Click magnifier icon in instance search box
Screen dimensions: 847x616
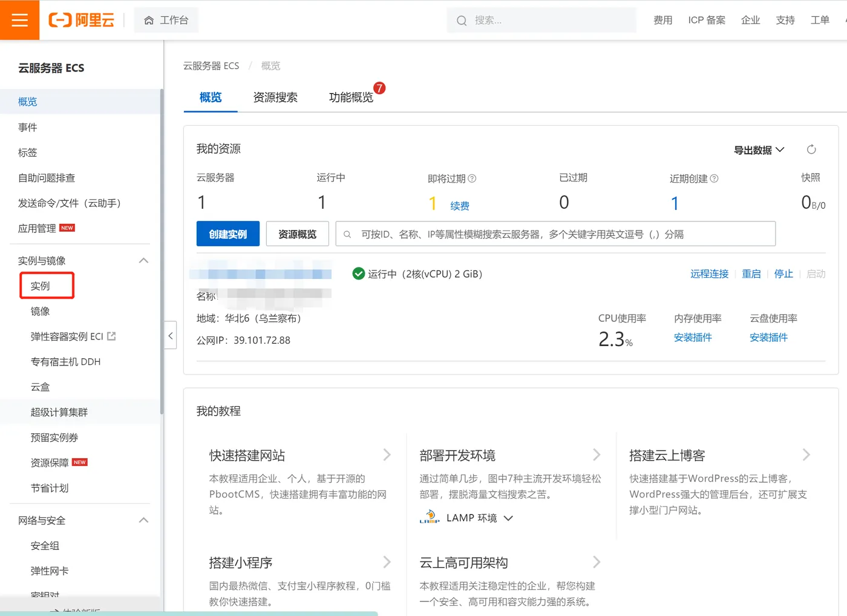coord(347,234)
